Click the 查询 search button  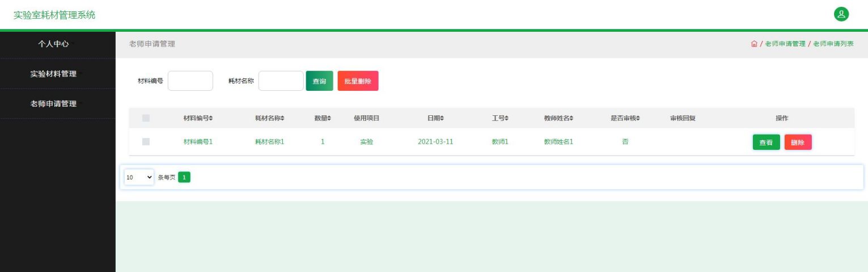[x=320, y=81]
